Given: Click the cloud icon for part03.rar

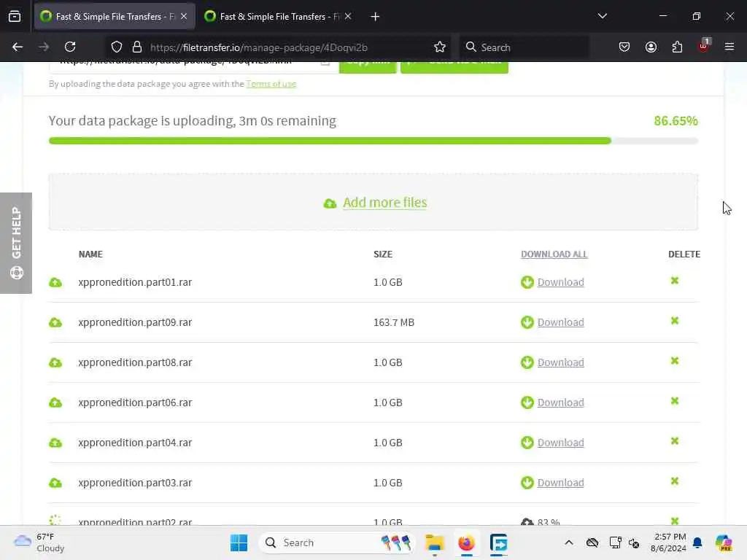Looking at the screenshot, I should [55, 483].
